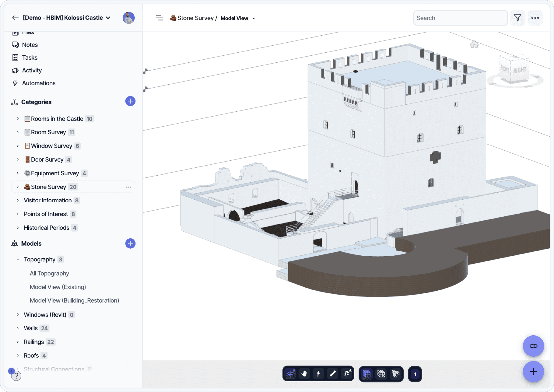The height and width of the screenshot is (392, 554).
Task: Switch to first-person walk mode
Action: (x=318, y=374)
